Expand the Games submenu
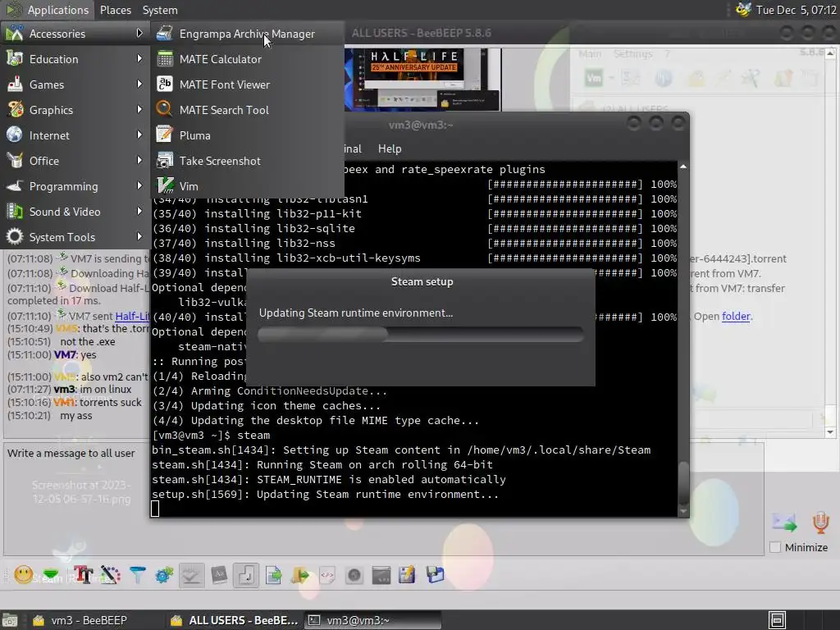This screenshot has height=630, width=840. 75,84
